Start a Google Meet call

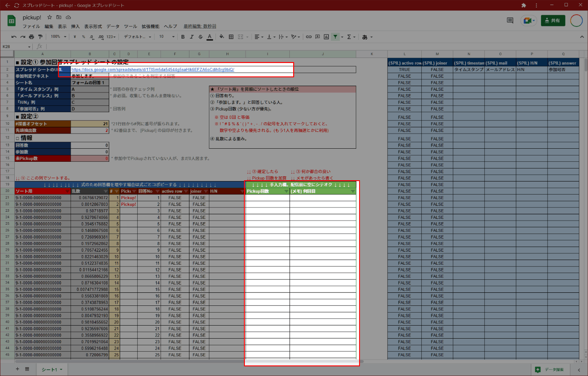528,20
